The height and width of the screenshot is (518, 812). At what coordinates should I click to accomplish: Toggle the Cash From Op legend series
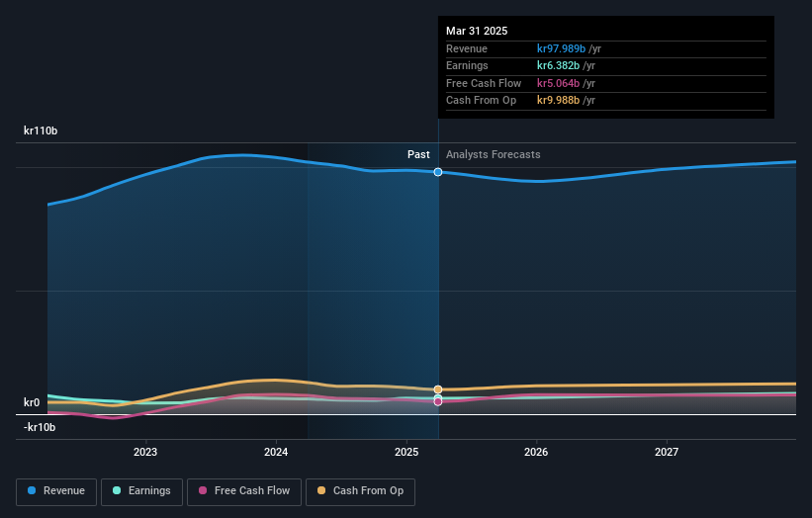(x=360, y=491)
